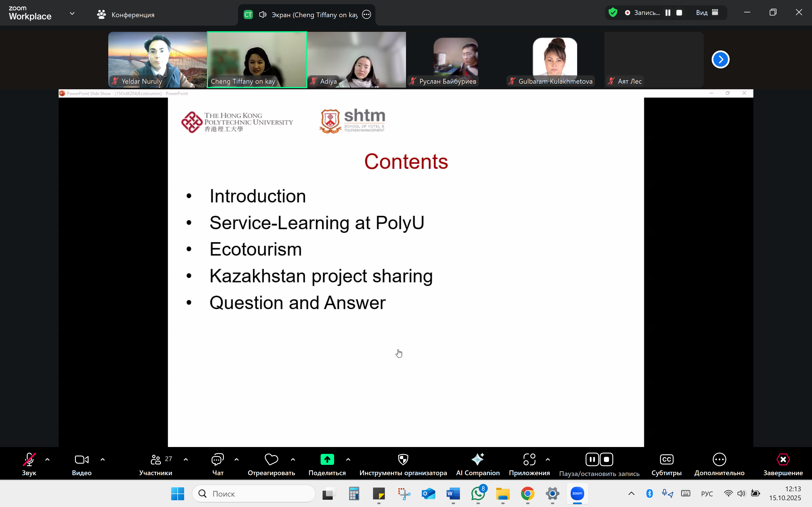Click the React heart icon
Viewport: 812px width, 507px height.
click(271, 459)
